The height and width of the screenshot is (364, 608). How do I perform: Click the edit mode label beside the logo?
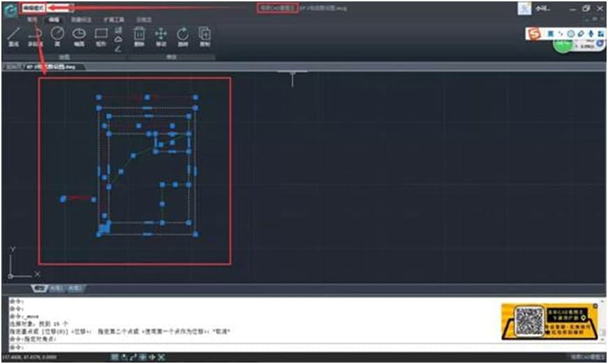pos(33,8)
